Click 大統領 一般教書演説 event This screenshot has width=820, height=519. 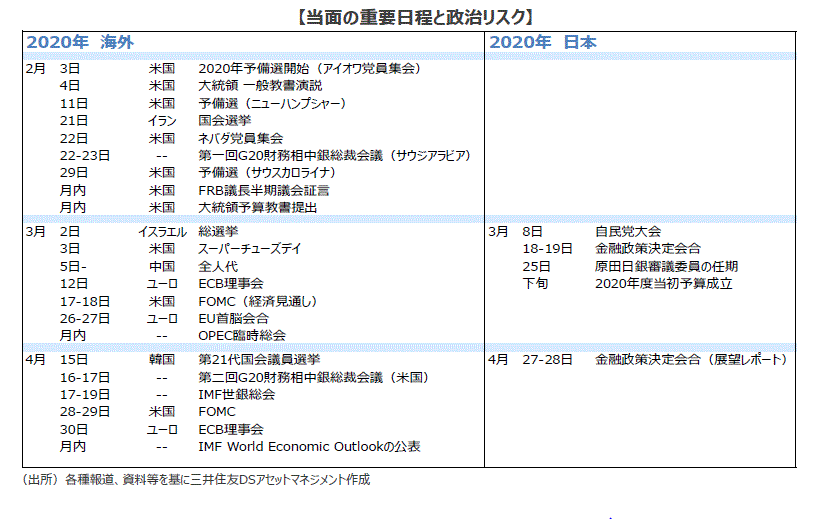pos(260,86)
